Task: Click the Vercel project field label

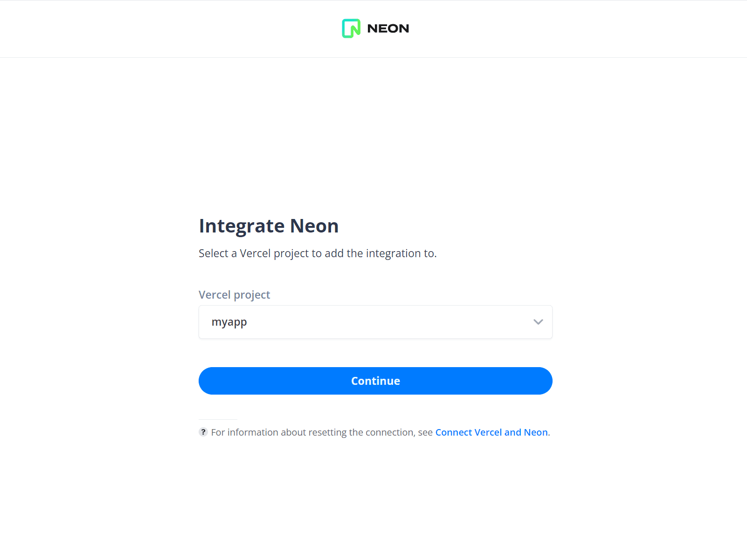Action: click(234, 295)
